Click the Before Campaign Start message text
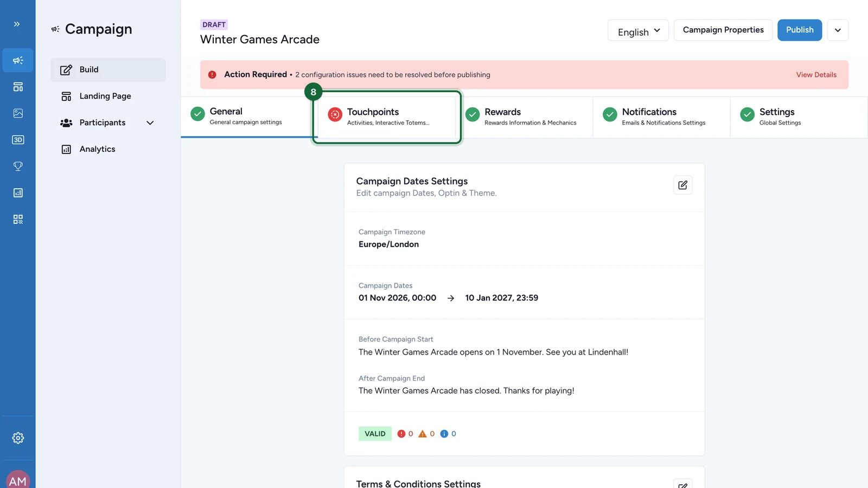Image resolution: width=868 pixels, height=488 pixels. pos(493,352)
